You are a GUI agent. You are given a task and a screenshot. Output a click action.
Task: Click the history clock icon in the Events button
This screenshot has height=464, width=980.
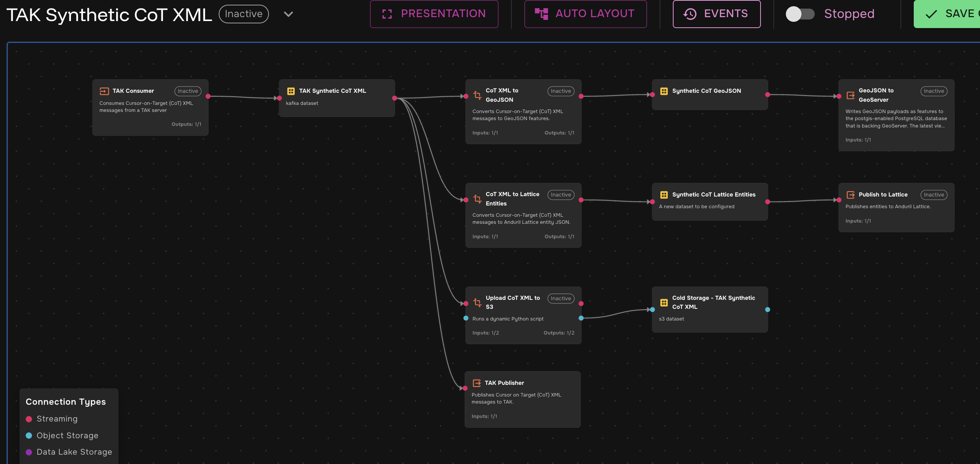690,14
